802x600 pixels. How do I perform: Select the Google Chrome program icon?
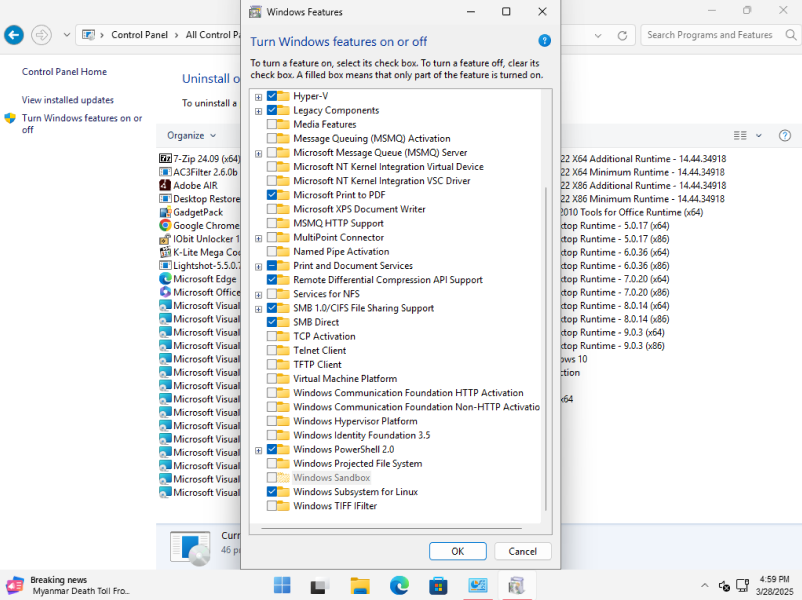165,225
